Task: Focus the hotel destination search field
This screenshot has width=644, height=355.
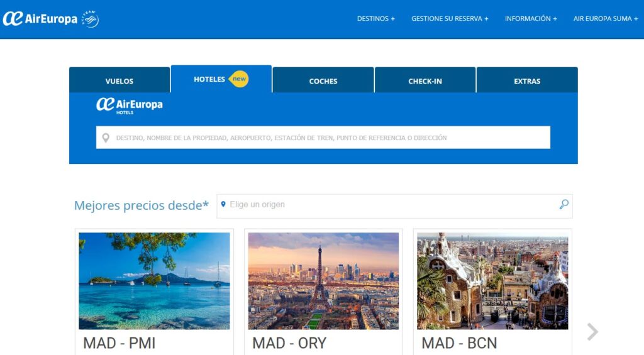Action: coord(323,138)
